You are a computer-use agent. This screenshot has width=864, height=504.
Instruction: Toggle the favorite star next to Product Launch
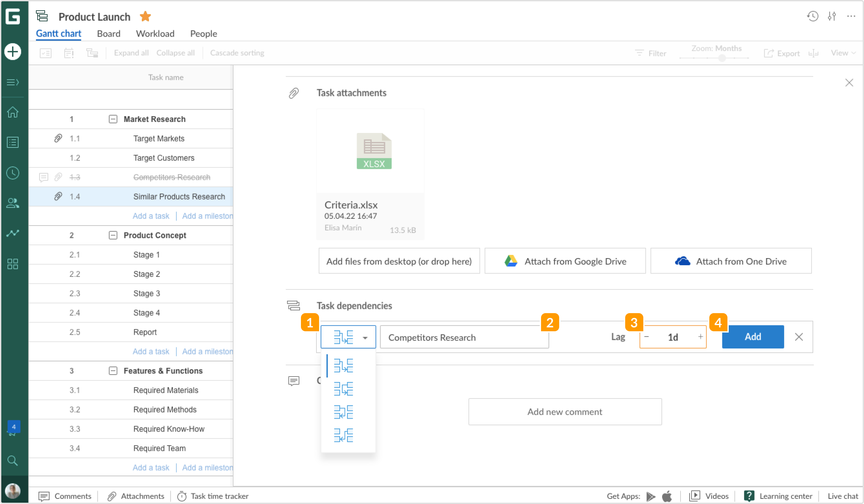point(145,16)
